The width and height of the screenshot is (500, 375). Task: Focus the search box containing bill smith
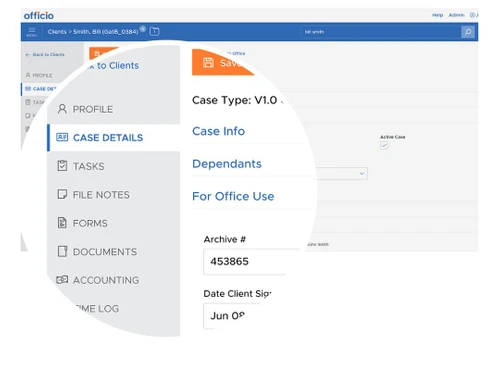click(381, 32)
